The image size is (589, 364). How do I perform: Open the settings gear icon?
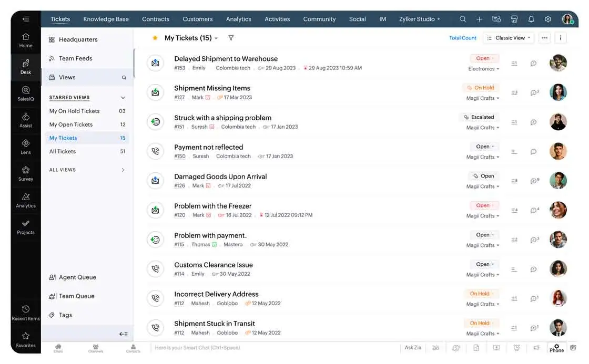coord(548,19)
